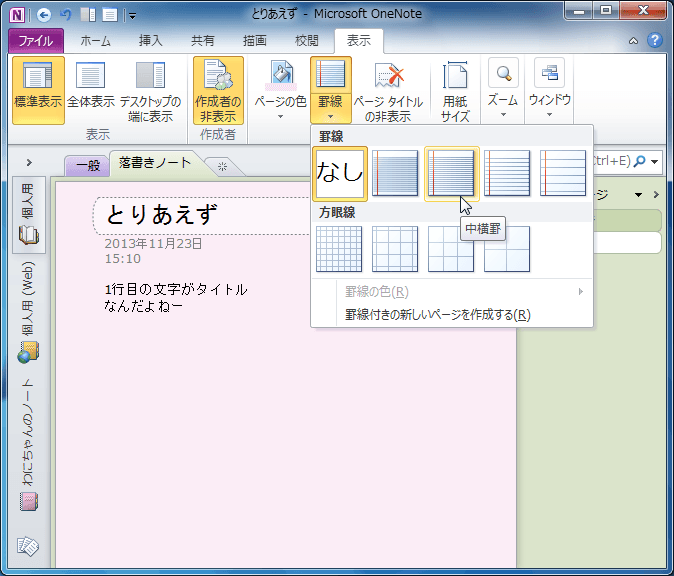This screenshot has height=576, width=674.
Task: Click ページ タイトルの非表示 button
Action: tap(388, 91)
